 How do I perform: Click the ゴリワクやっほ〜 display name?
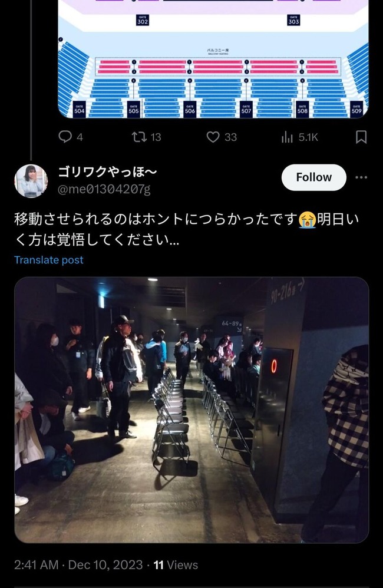point(107,172)
